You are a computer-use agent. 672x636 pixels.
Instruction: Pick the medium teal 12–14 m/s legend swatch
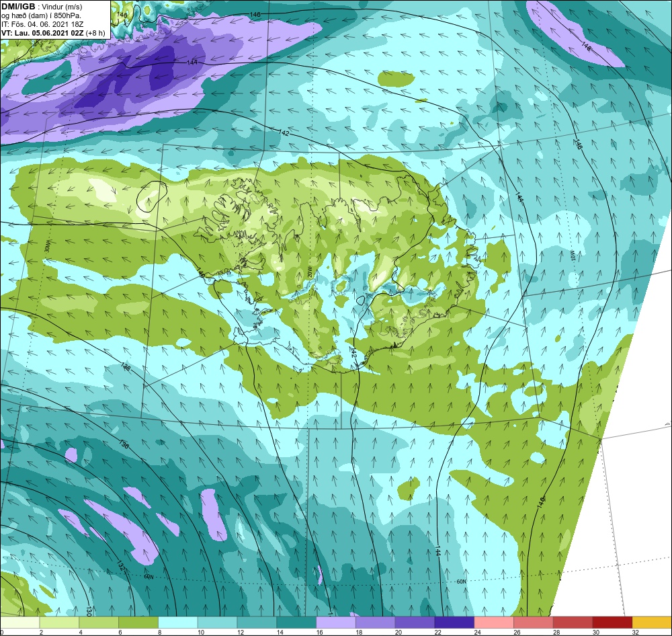coord(257,623)
